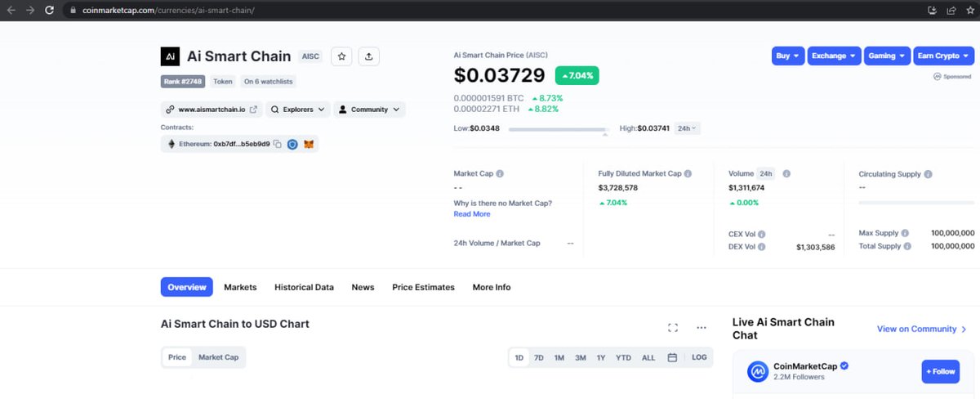980x399 pixels.
Task: Open the www.aismartchain.io website link
Action: coord(212,110)
